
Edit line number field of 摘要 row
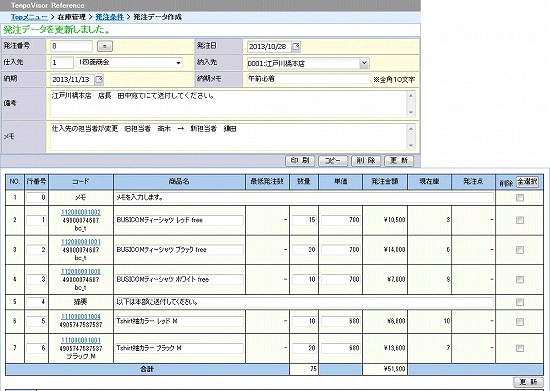(36, 302)
